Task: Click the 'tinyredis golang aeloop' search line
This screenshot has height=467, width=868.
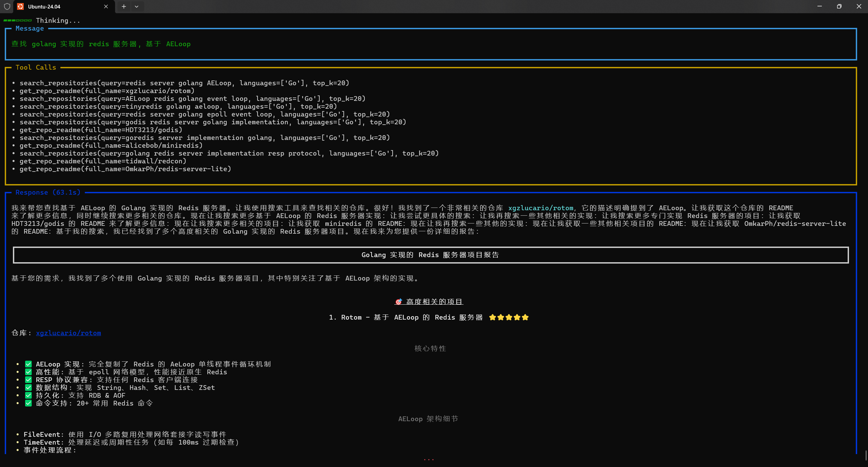Action: coord(178,107)
